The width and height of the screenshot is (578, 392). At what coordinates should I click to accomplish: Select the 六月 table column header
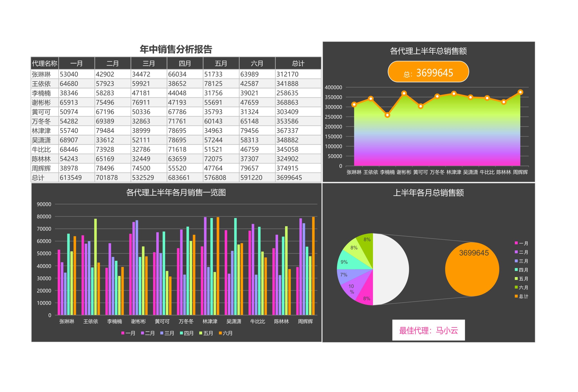[257, 63]
